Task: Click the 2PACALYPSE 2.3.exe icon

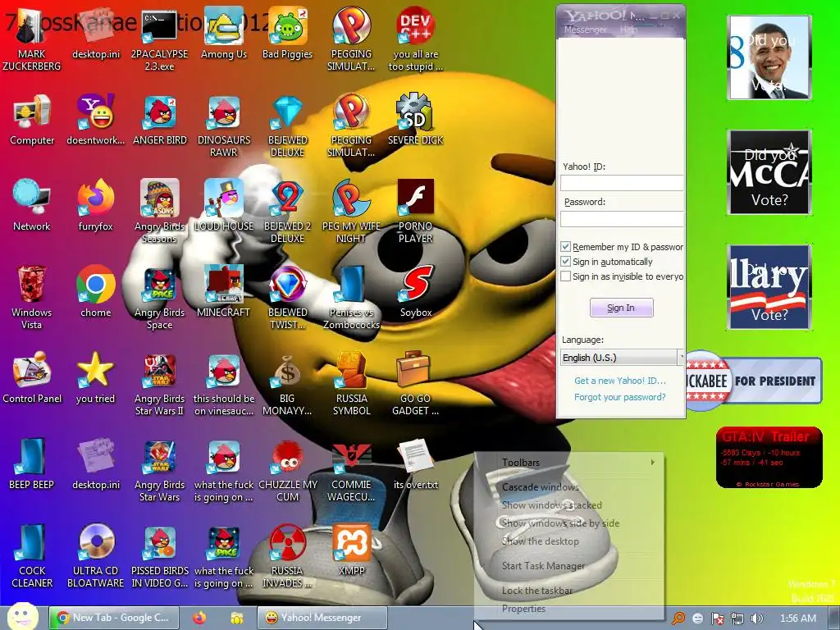Action: coord(160,39)
